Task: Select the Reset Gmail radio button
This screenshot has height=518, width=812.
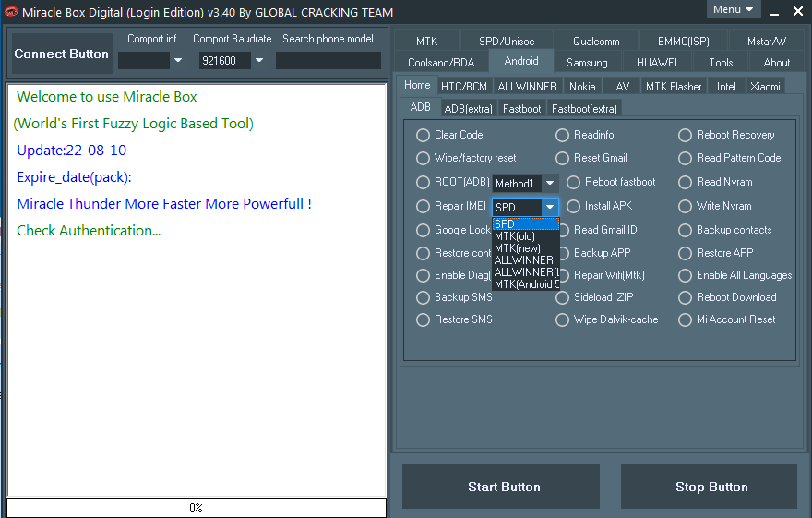Action: pos(562,158)
